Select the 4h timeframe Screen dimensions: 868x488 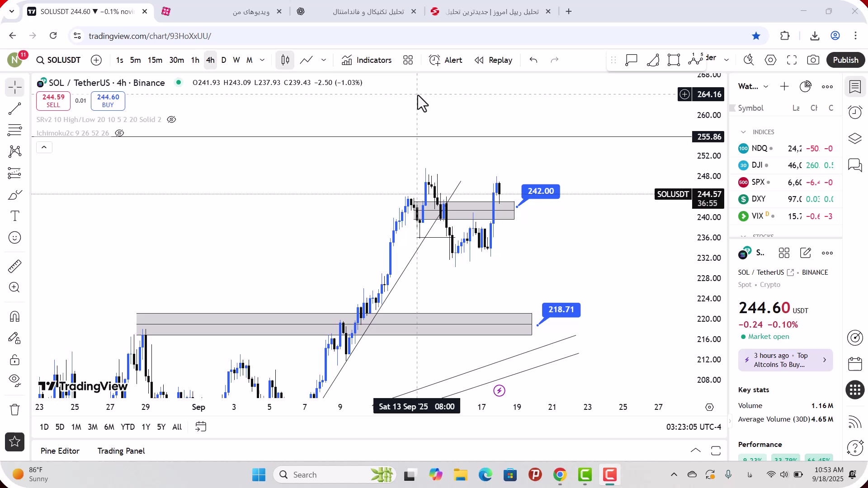click(x=210, y=60)
